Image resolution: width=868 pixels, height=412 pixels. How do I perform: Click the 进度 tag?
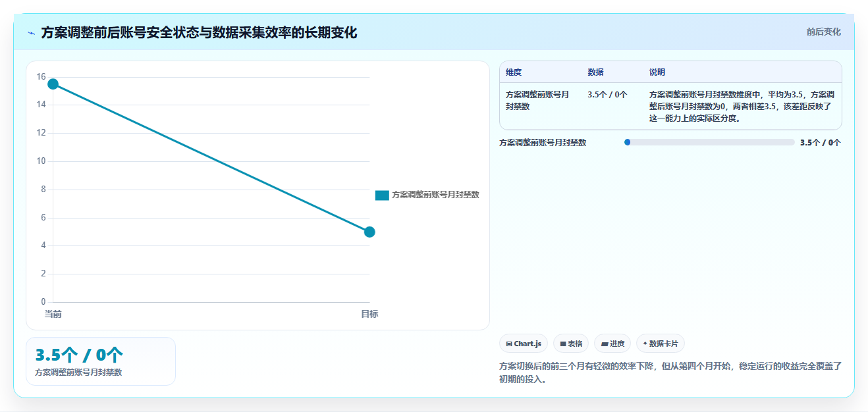(x=612, y=344)
